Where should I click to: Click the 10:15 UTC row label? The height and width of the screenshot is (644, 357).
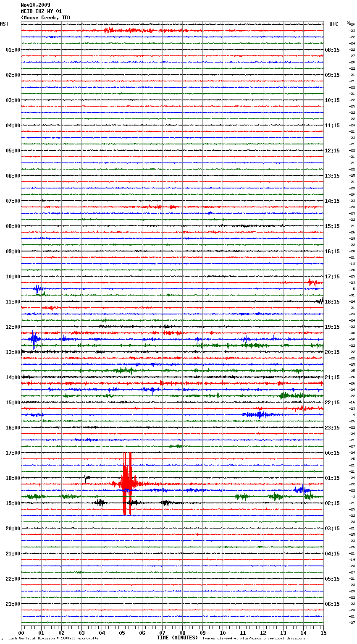(x=332, y=100)
